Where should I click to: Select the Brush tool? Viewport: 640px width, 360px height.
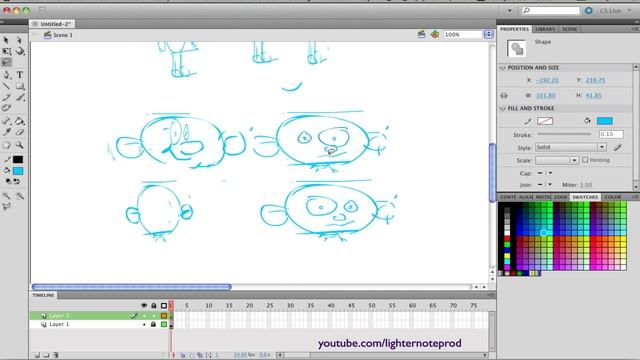click(20, 97)
